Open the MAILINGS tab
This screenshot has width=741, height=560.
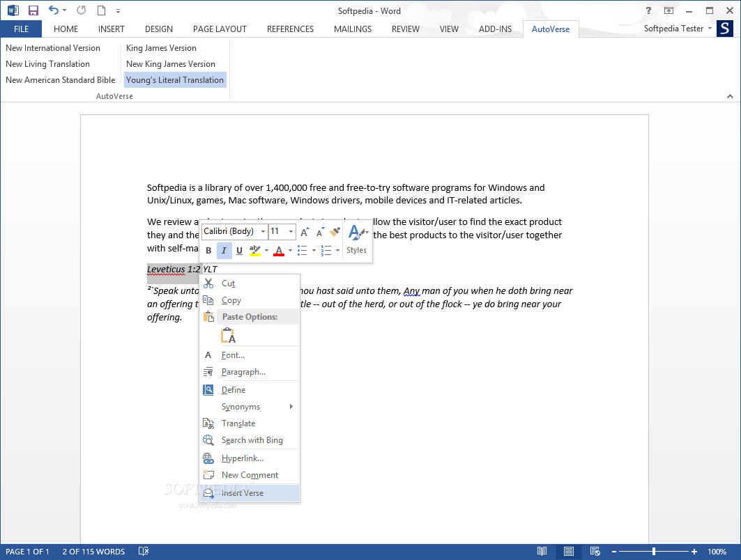353,29
